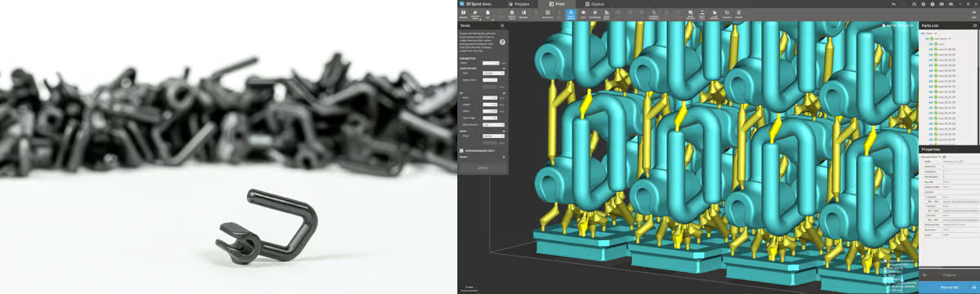This screenshot has height=294, width=980.
Task: Click the Struts panel help question mark
Action: click(502, 41)
